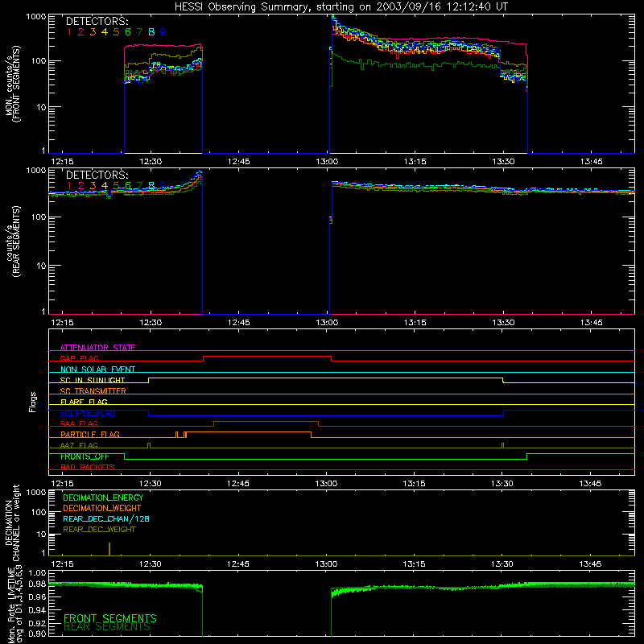Click the DECIMATION_WEIGHT legend entry

pyautogui.click(x=102, y=508)
